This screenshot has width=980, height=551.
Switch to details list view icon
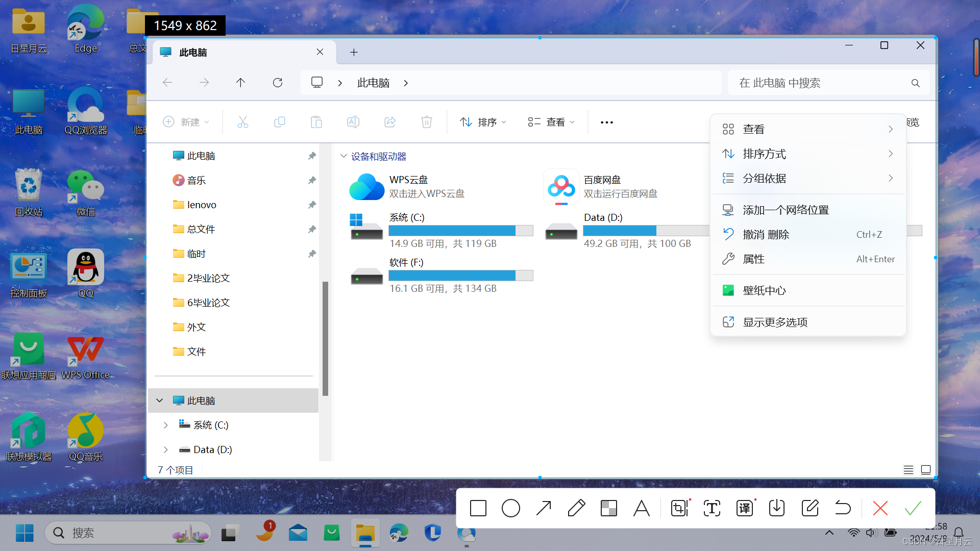[x=909, y=470]
